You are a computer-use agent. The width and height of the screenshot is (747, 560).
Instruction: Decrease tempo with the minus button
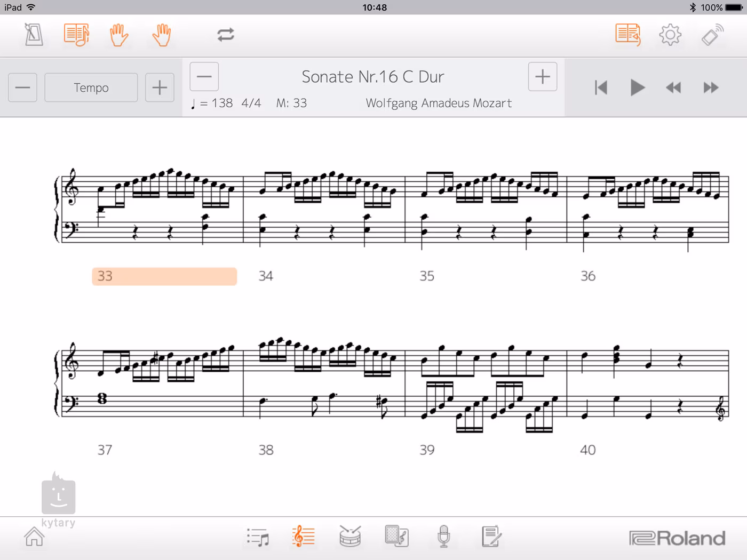(x=22, y=87)
